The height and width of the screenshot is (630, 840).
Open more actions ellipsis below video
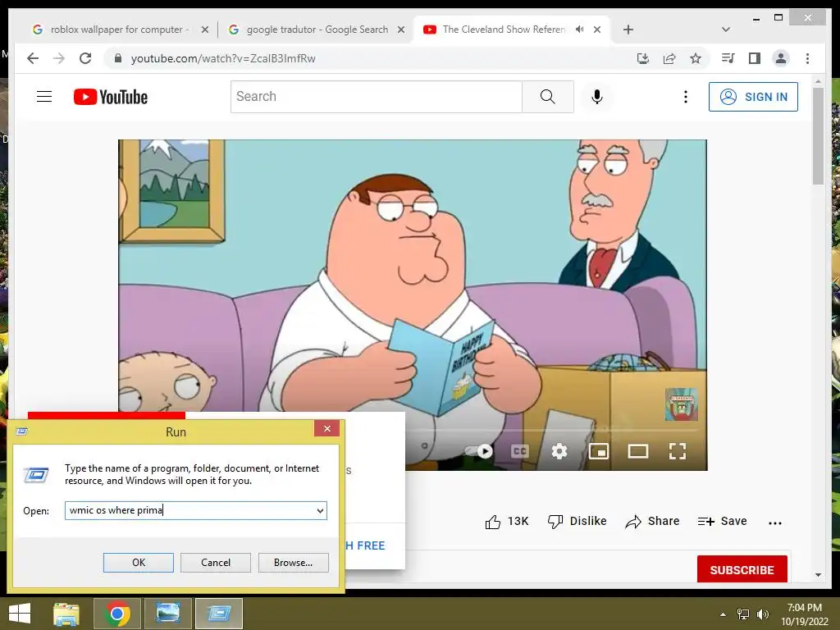tap(774, 523)
